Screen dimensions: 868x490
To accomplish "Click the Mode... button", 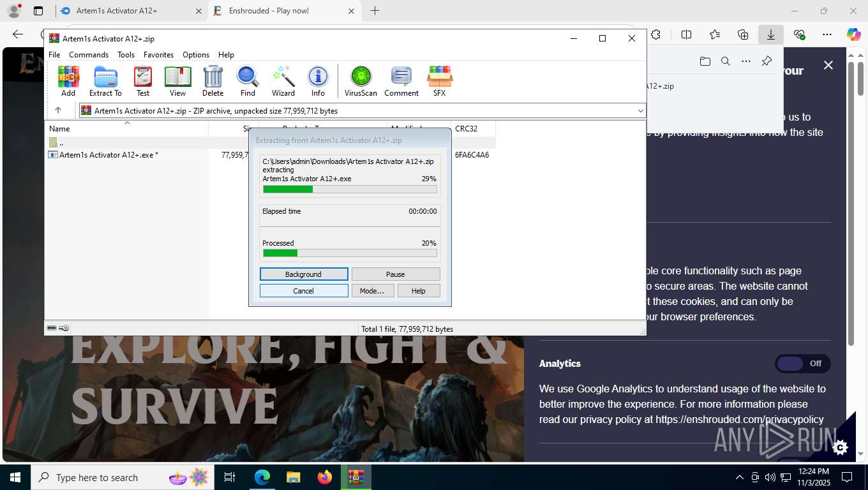I will [373, 291].
